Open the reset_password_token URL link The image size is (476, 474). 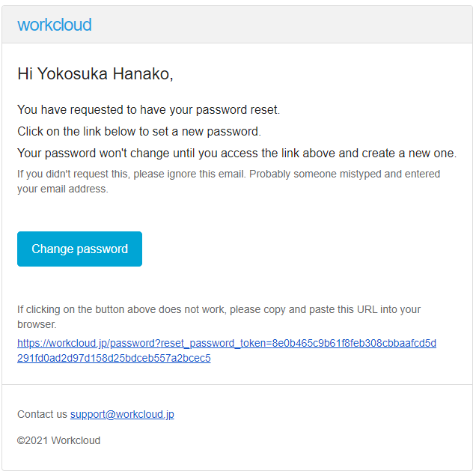[226, 343]
